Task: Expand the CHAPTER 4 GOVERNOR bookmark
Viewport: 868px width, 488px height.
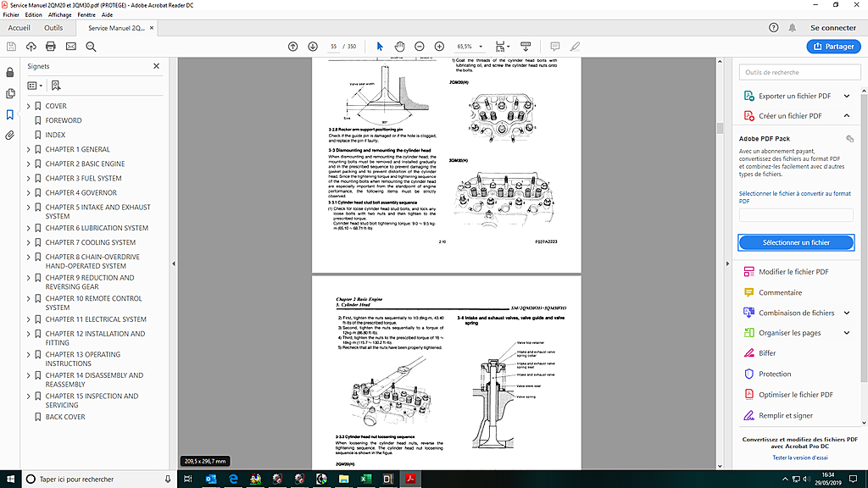Action: (29, 192)
